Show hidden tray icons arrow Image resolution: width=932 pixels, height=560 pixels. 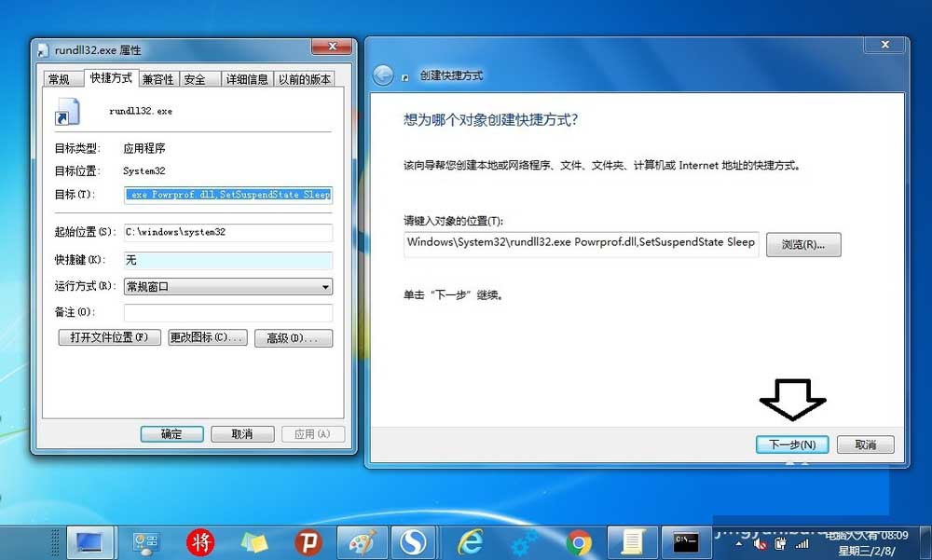pos(739,544)
